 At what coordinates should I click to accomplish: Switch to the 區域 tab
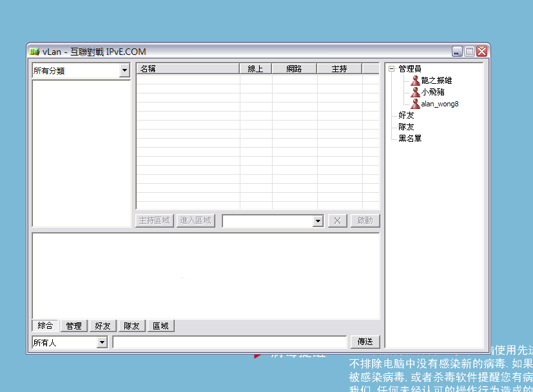(x=160, y=326)
